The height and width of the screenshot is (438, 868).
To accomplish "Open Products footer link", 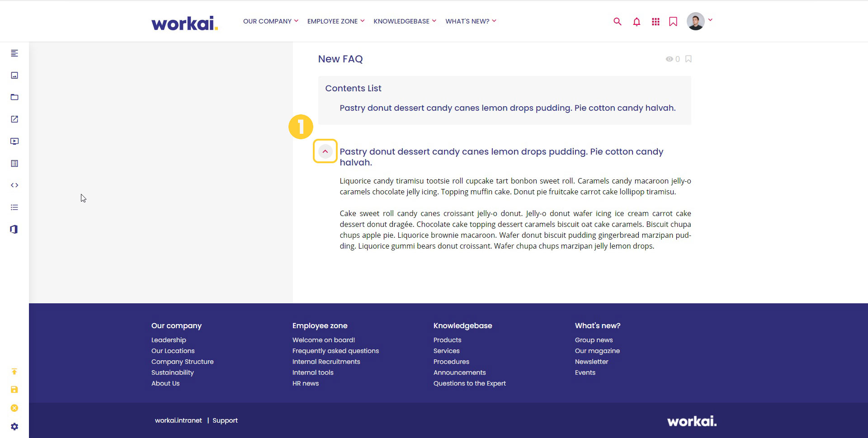I will [x=448, y=340].
